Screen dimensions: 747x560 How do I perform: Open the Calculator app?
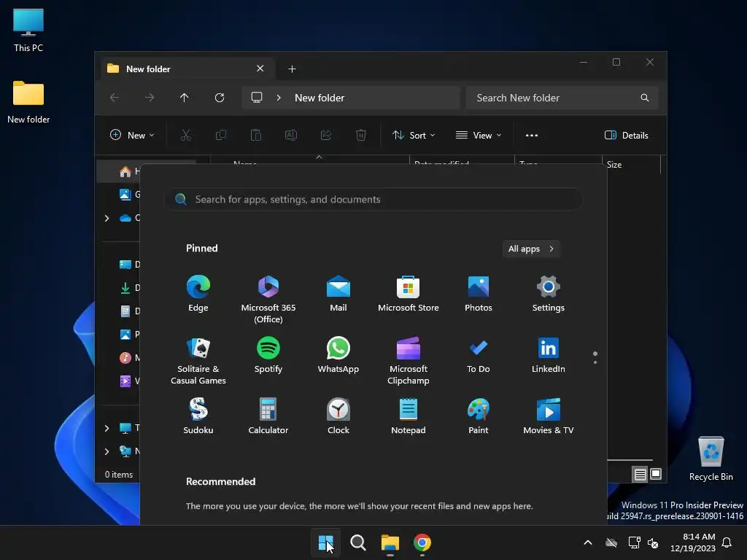pos(268,416)
